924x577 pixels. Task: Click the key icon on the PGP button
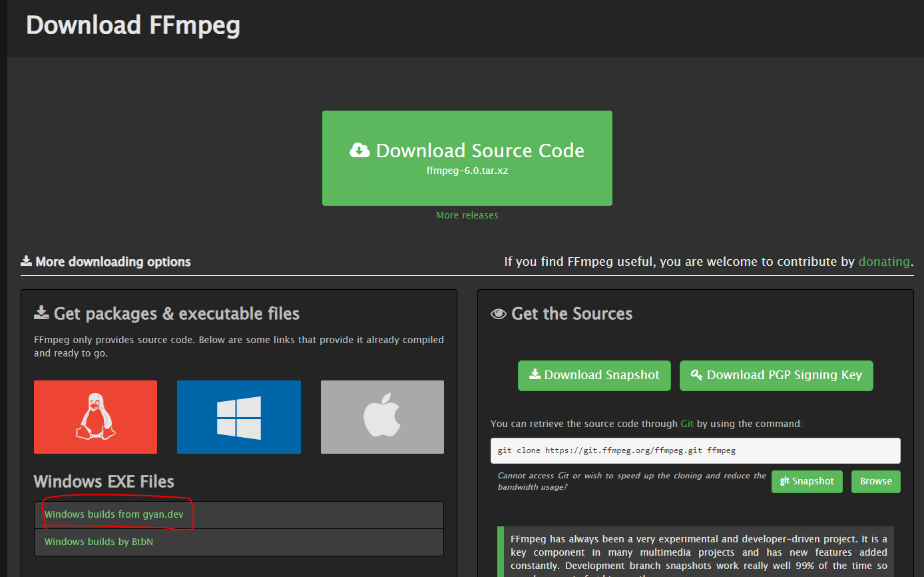(697, 374)
